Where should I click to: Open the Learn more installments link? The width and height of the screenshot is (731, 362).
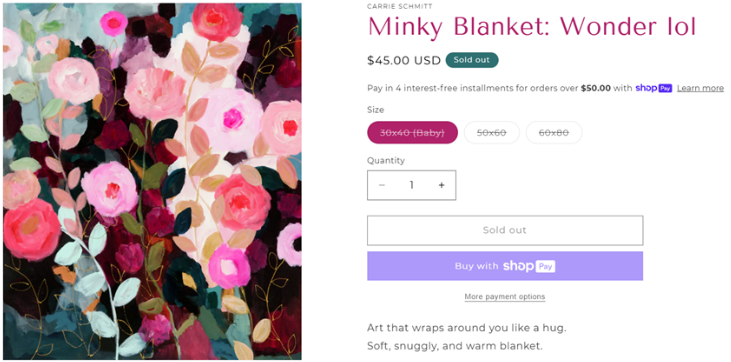coord(700,88)
